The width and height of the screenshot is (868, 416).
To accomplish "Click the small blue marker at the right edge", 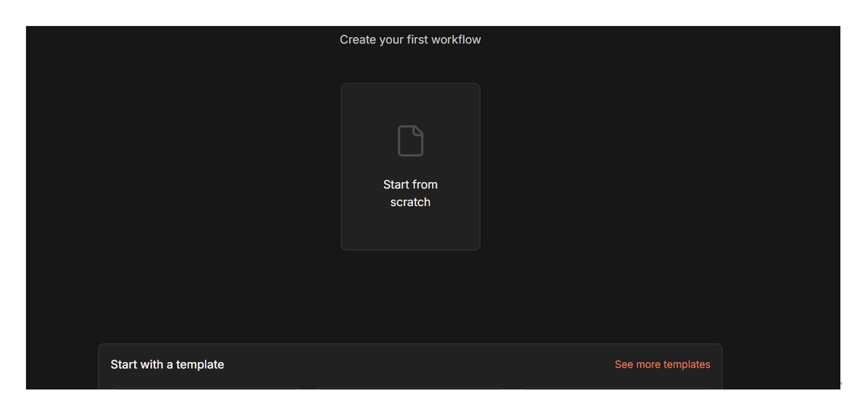I will (x=841, y=383).
